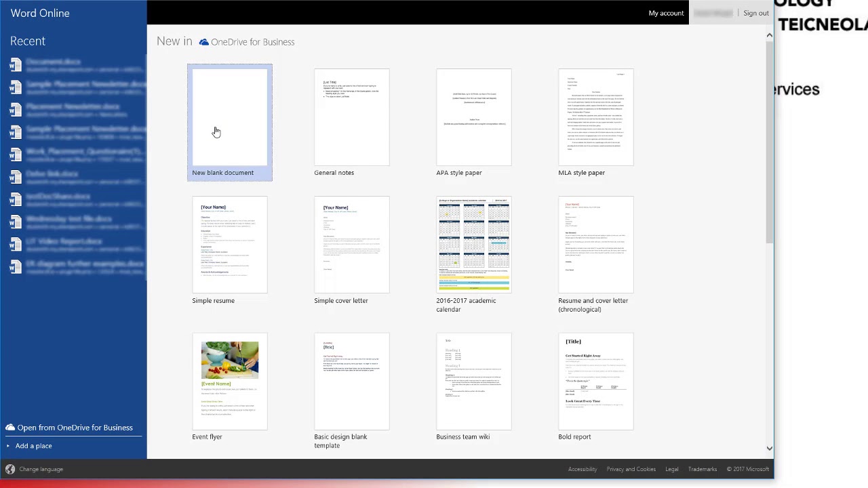Click Change language in the footer

pos(41,469)
